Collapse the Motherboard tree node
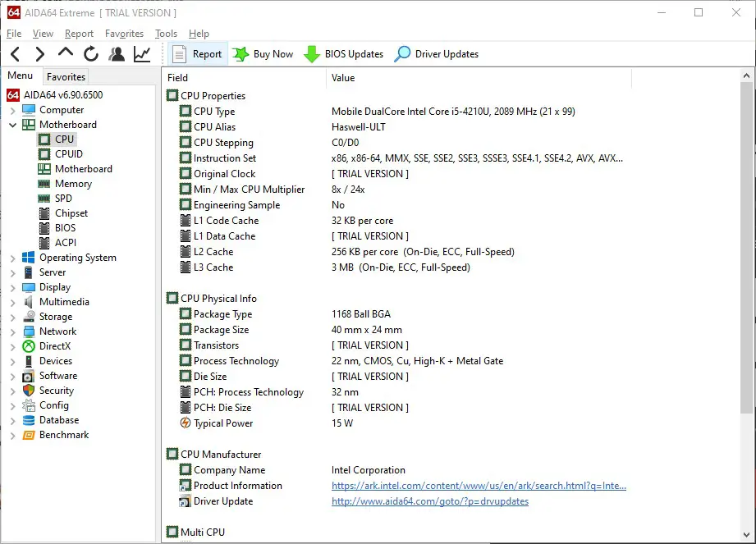The width and height of the screenshot is (756, 544). point(13,125)
